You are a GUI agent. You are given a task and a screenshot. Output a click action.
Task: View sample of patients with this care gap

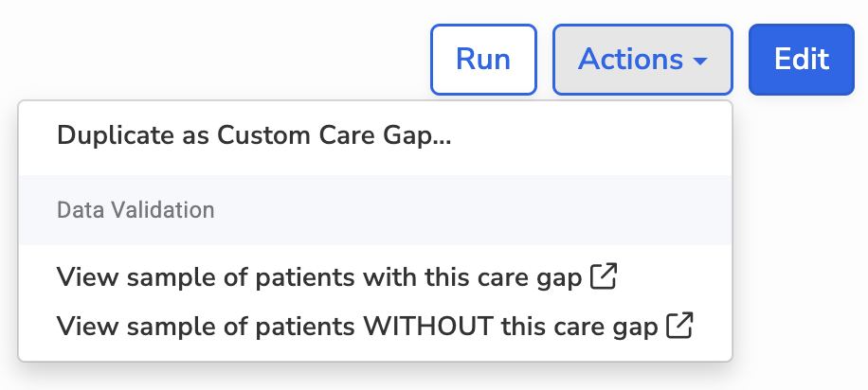coord(322,277)
